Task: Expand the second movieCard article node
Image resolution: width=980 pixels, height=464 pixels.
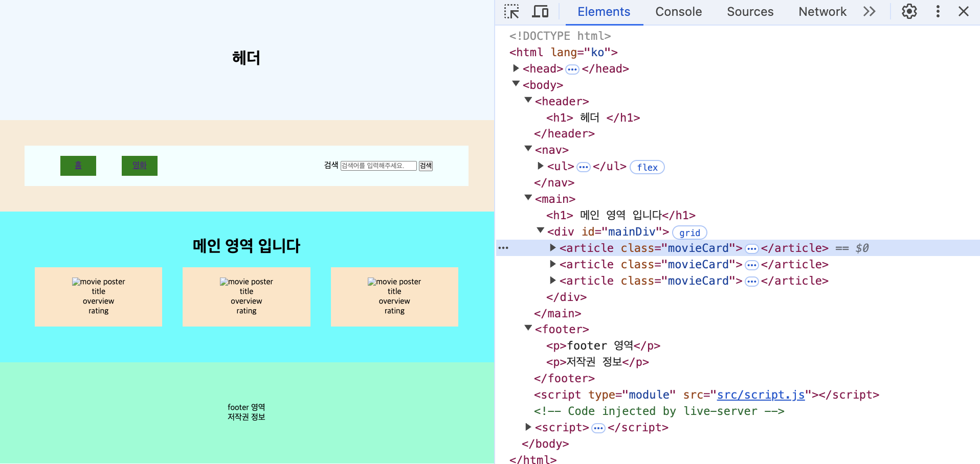Action: pos(552,264)
